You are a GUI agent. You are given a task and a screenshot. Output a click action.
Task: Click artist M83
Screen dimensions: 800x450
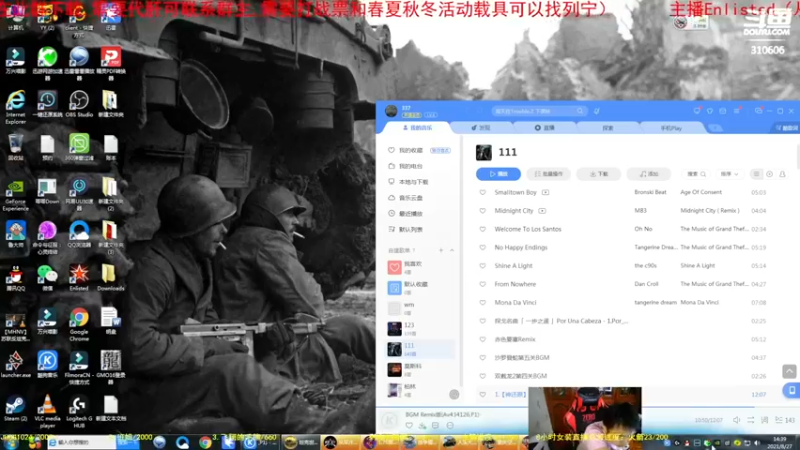coord(640,211)
